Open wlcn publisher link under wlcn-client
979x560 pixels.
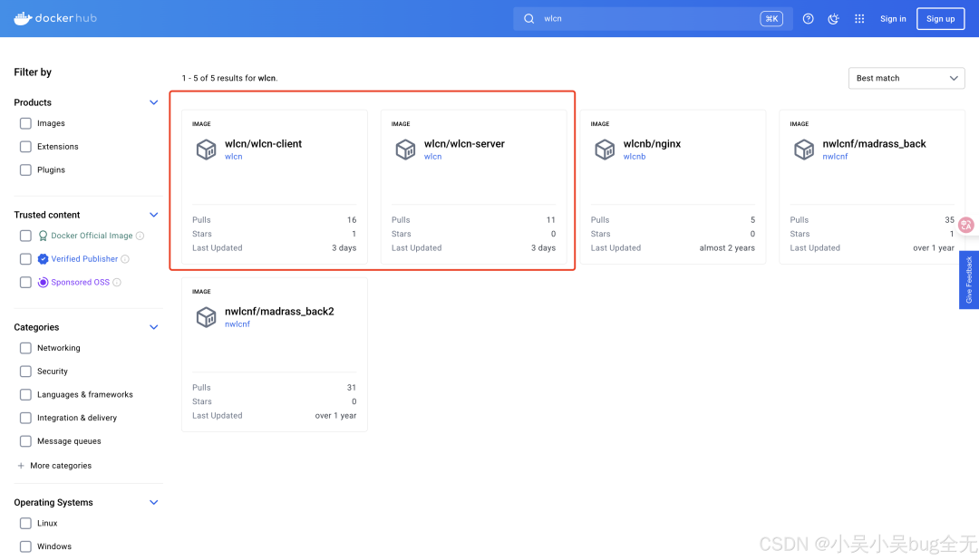pos(234,157)
